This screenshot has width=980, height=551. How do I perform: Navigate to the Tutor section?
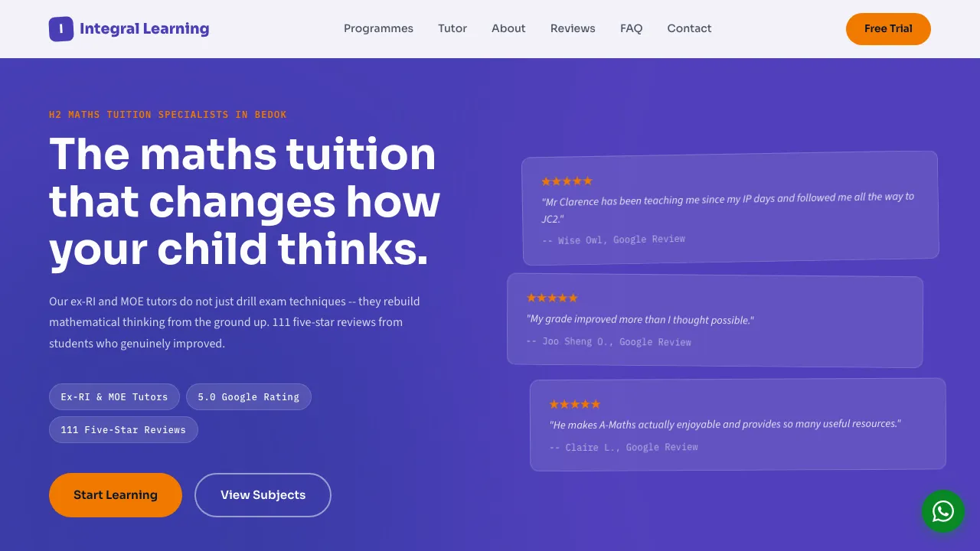click(x=452, y=28)
